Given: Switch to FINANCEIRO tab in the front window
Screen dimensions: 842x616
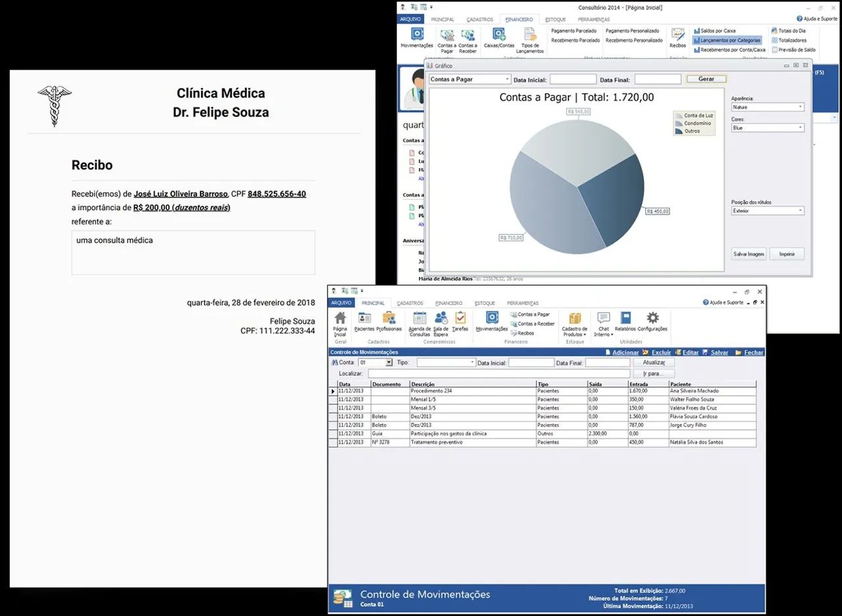Looking at the screenshot, I should click(449, 303).
